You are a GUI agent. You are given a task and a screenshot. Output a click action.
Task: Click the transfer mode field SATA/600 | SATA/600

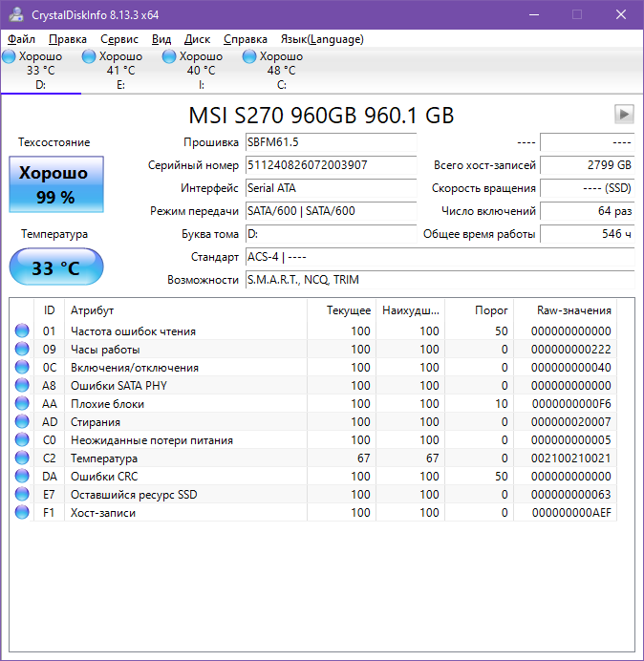[x=331, y=211]
